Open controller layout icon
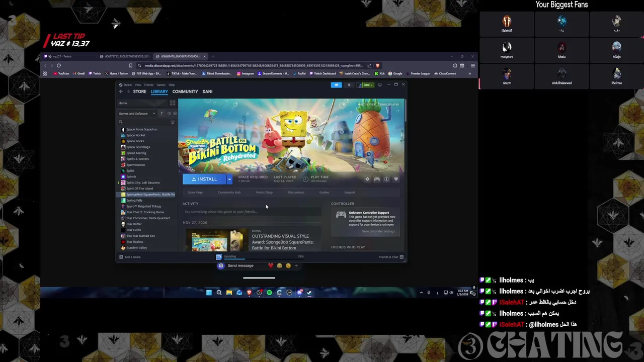The height and width of the screenshot is (362, 644). 377,179
